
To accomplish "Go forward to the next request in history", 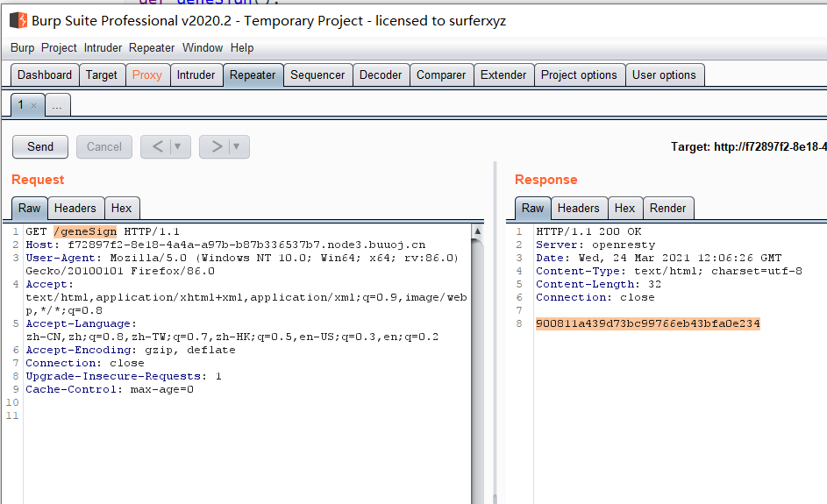I will 217,146.
